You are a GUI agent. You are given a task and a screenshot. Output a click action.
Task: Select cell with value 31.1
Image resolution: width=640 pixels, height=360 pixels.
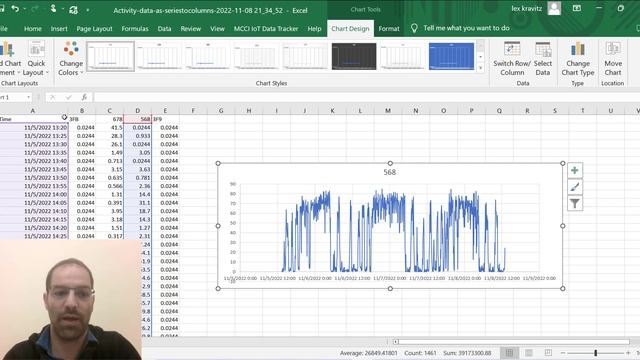click(x=138, y=203)
